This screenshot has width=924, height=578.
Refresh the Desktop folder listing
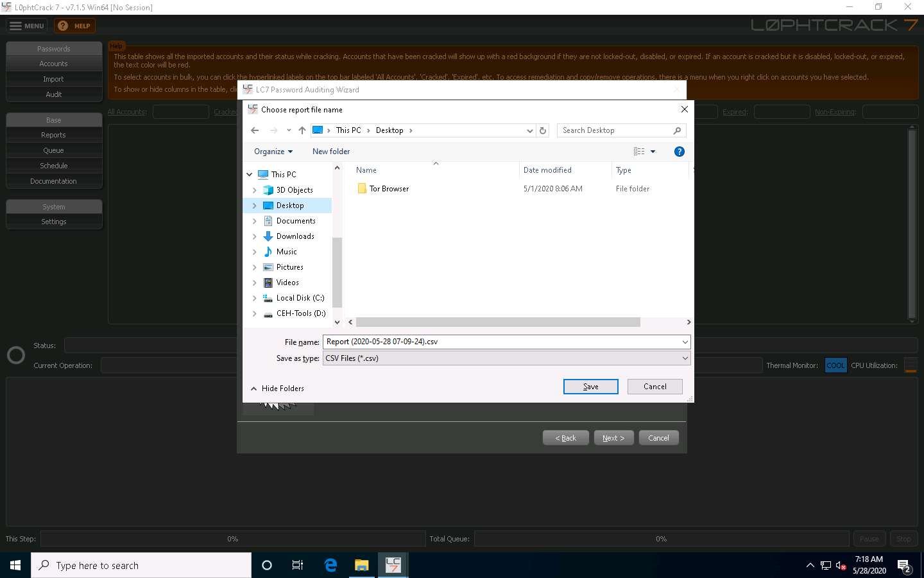tap(543, 130)
